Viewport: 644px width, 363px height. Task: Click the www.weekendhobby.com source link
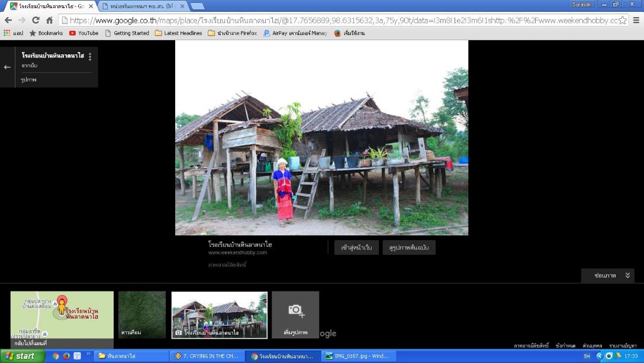237,252
